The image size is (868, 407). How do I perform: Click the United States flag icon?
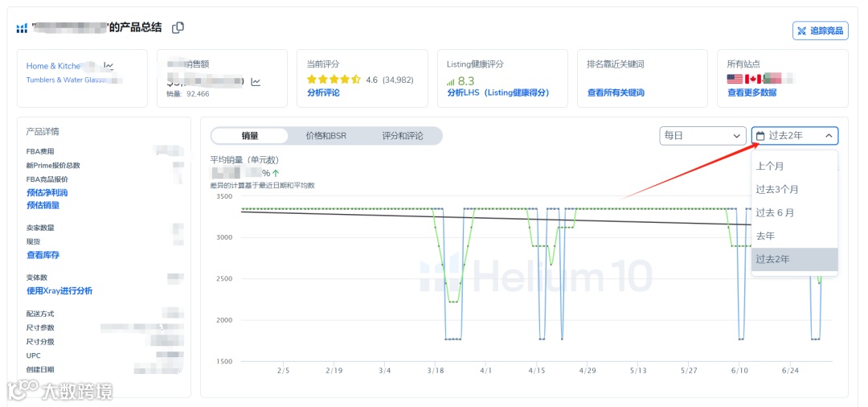pyautogui.click(x=735, y=79)
